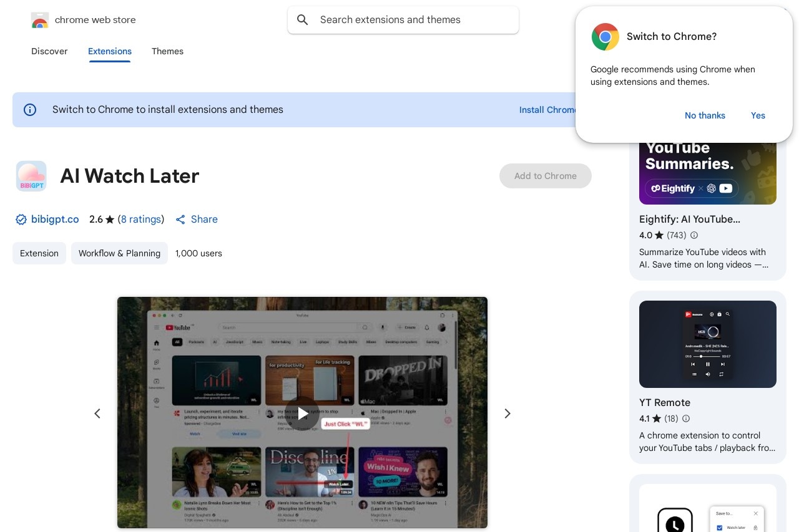Click the 1,000 users text
This screenshot has width=799, height=532.
199,253
